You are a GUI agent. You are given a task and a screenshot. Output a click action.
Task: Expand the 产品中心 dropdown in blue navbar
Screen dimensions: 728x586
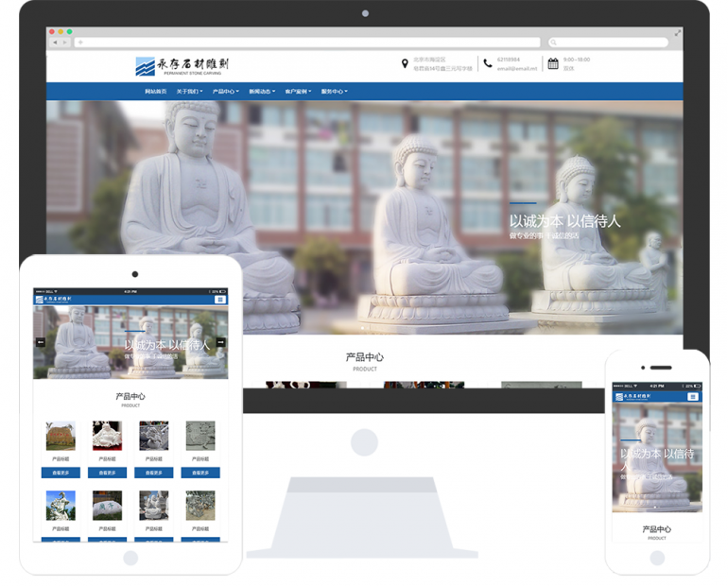pos(226,92)
